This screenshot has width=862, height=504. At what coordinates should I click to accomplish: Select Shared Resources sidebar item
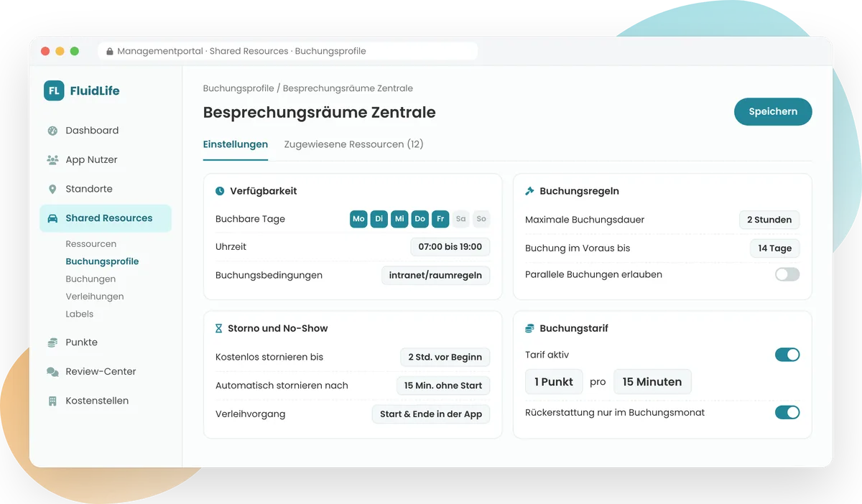coord(106,218)
